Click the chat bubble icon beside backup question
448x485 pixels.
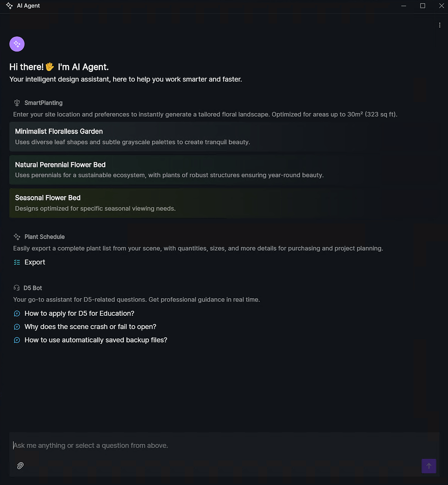[16, 340]
